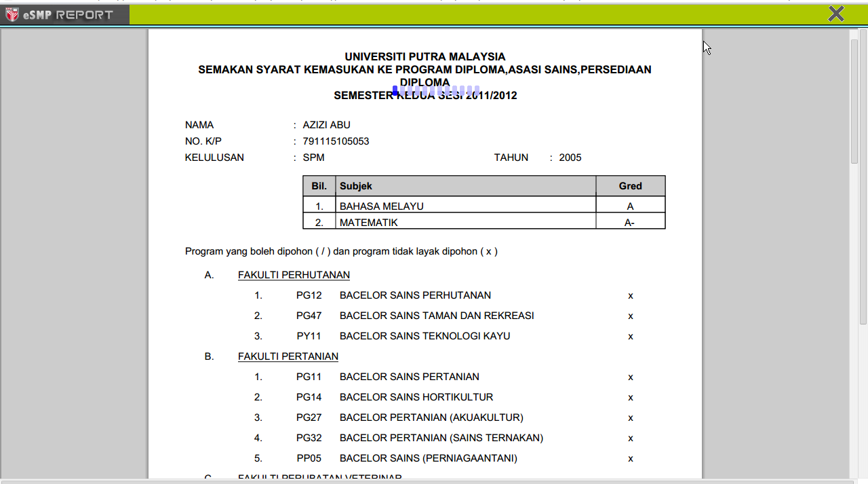Select program code PG14
Screen dimensions: 868x484
309,397
